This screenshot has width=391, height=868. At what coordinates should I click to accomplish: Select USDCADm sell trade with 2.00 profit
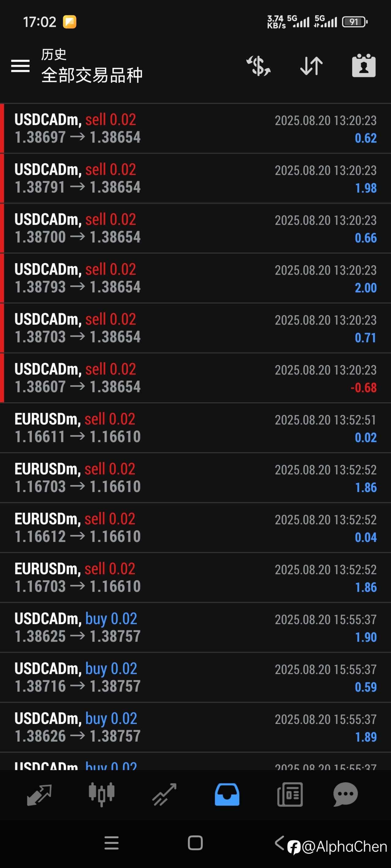(196, 278)
